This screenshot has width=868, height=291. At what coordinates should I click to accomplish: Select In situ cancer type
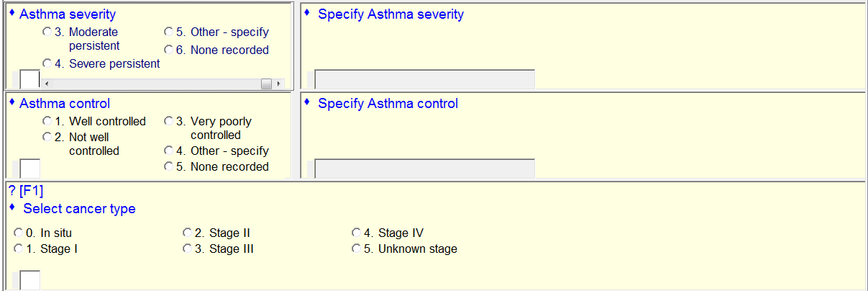(x=19, y=233)
